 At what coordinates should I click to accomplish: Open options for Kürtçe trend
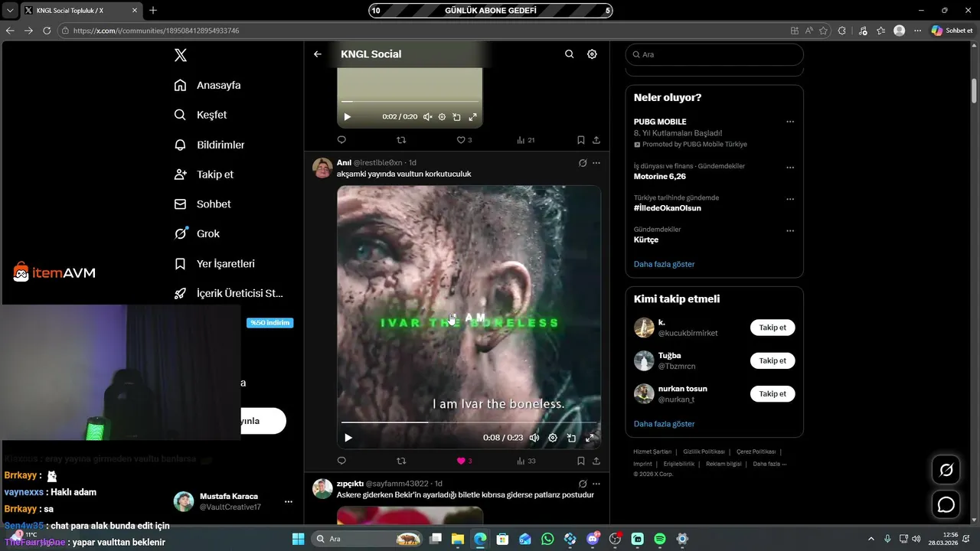point(790,230)
